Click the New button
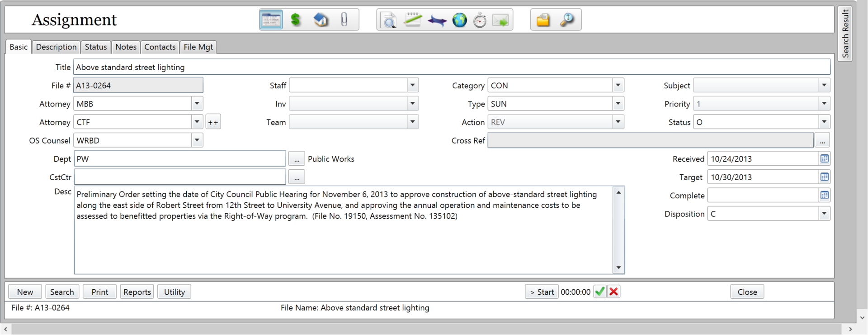Image resolution: width=868 pixels, height=335 pixels. tap(25, 292)
